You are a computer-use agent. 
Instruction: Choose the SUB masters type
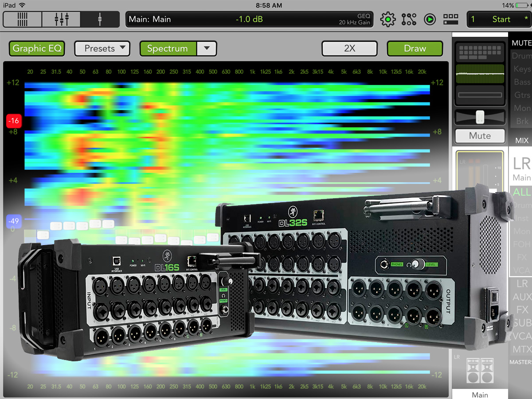(521, 323)
